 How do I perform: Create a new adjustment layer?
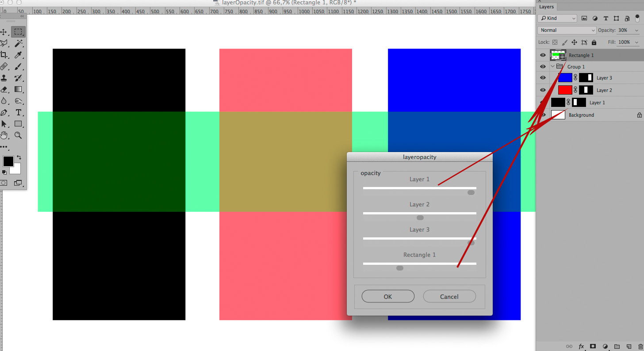tap(605, 346)
